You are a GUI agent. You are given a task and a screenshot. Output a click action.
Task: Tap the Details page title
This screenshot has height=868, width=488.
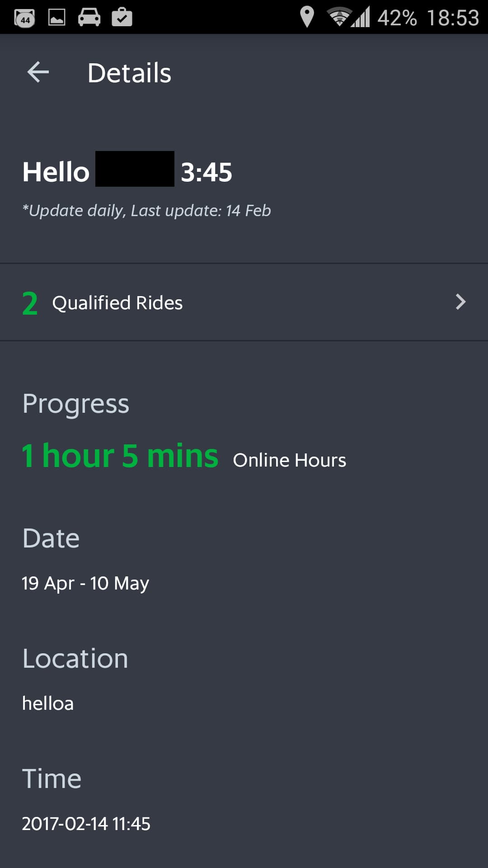[x=129, y=73]
